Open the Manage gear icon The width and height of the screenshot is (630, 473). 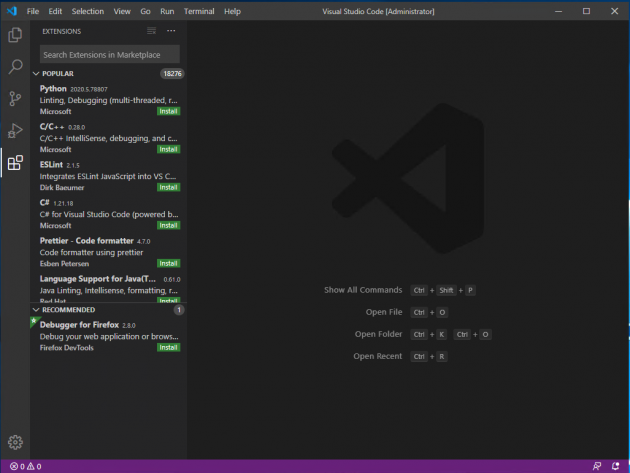(x=15, y=442)
